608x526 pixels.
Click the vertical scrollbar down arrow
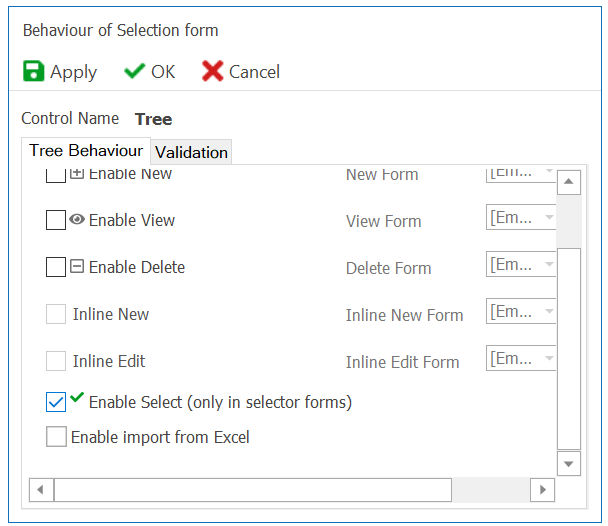pyautogui.click(x=569, y=464)
